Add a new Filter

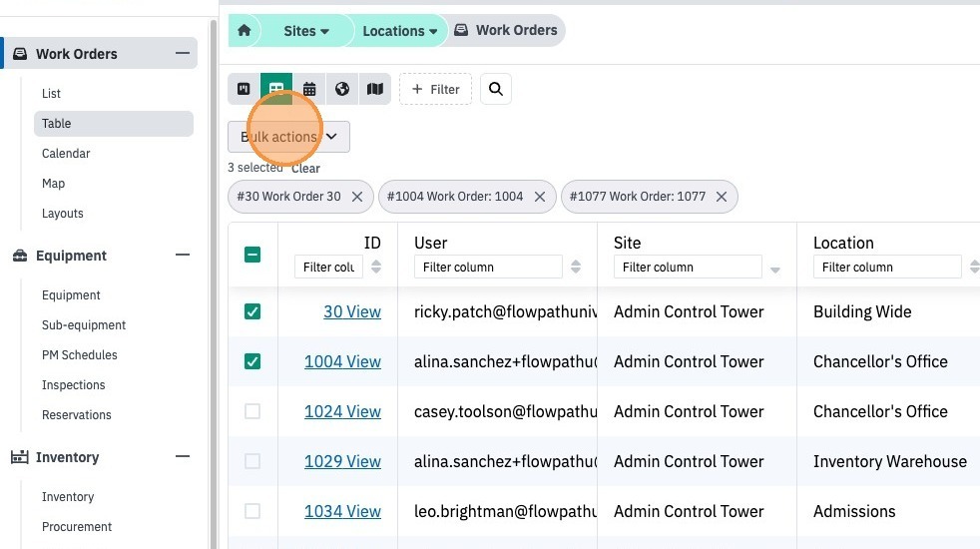[436, 89]
